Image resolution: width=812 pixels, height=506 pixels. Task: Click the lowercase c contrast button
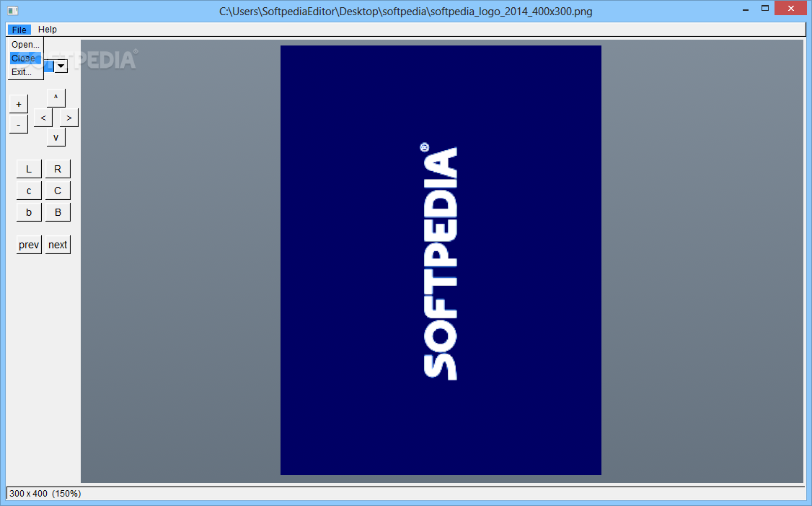(29, 191)
